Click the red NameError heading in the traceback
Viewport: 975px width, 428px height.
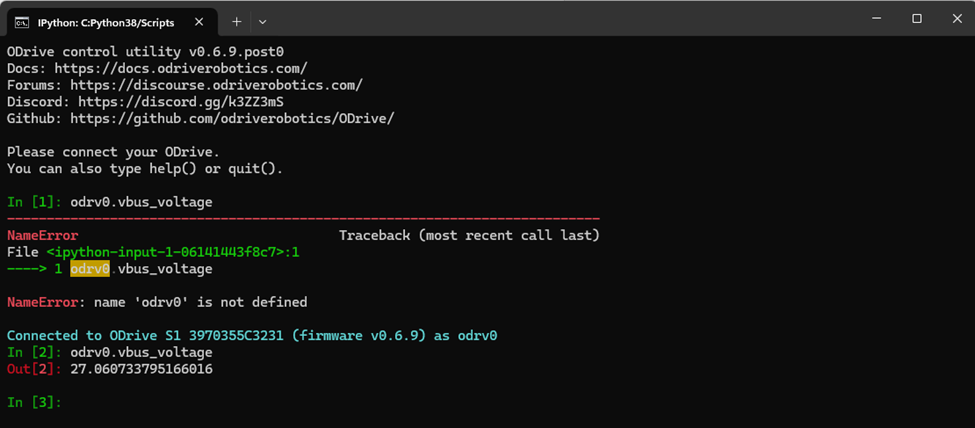tap(42, 236)
